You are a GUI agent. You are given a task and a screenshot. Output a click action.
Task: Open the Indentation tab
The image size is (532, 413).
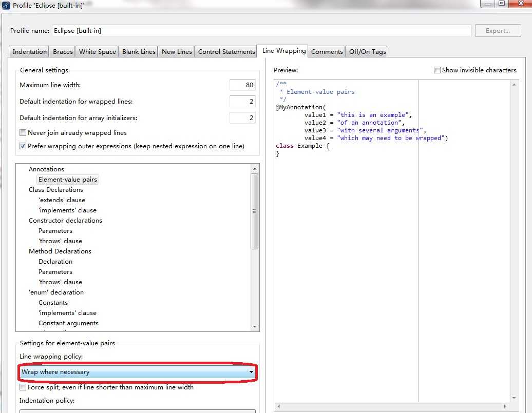tap(29, 51)
